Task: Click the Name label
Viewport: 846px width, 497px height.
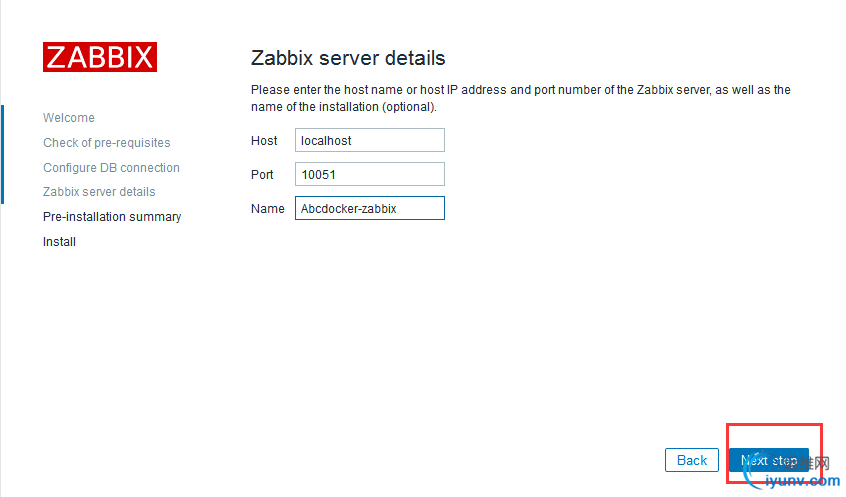Action: pyautogui.click(x=268, y=209)
